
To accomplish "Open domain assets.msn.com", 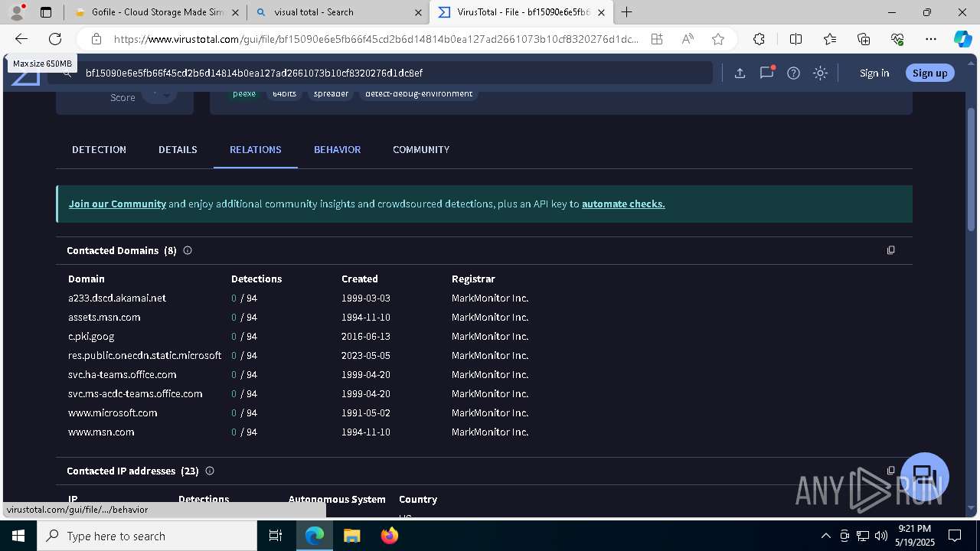I will [x=104, y=317].
